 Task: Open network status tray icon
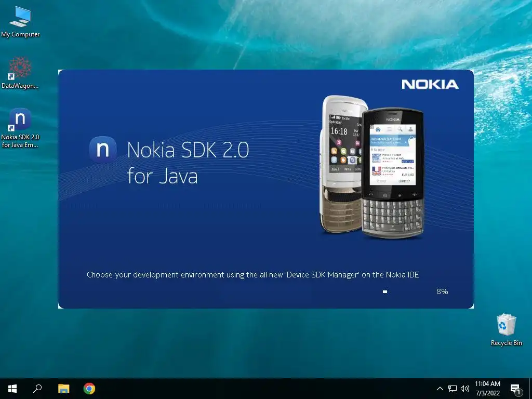click(x=453, y=389)
